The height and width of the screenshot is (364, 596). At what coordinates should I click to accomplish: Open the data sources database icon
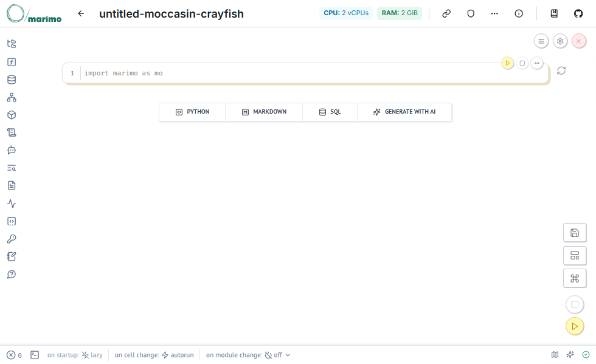12,80
